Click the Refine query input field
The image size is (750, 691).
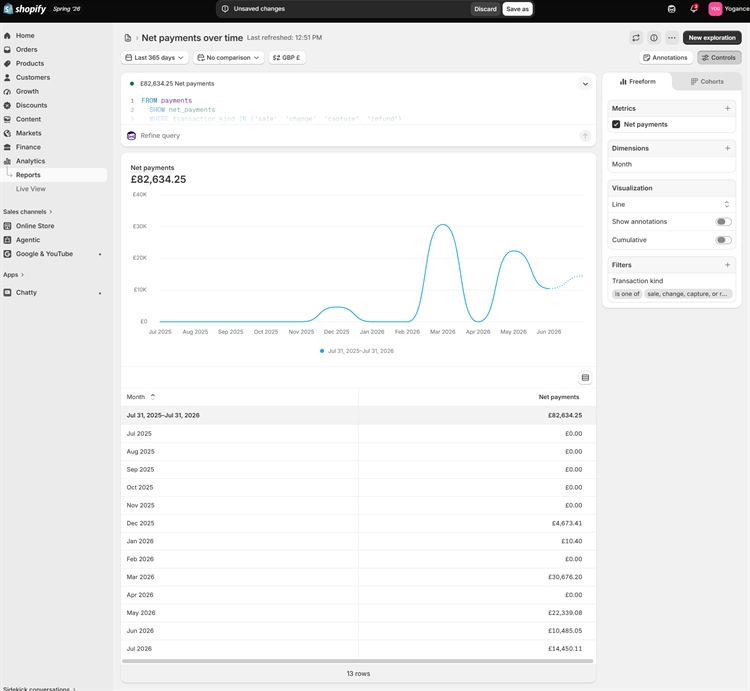pos(354,136)
